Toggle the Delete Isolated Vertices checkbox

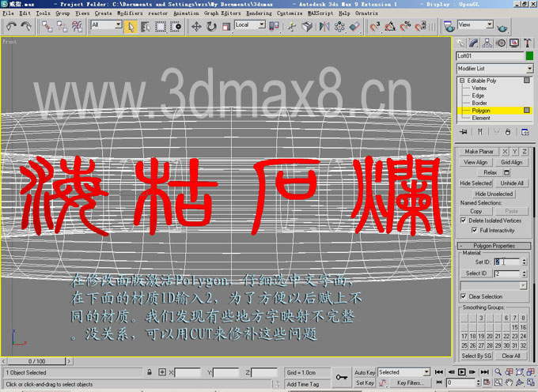[x=463, y=220]
